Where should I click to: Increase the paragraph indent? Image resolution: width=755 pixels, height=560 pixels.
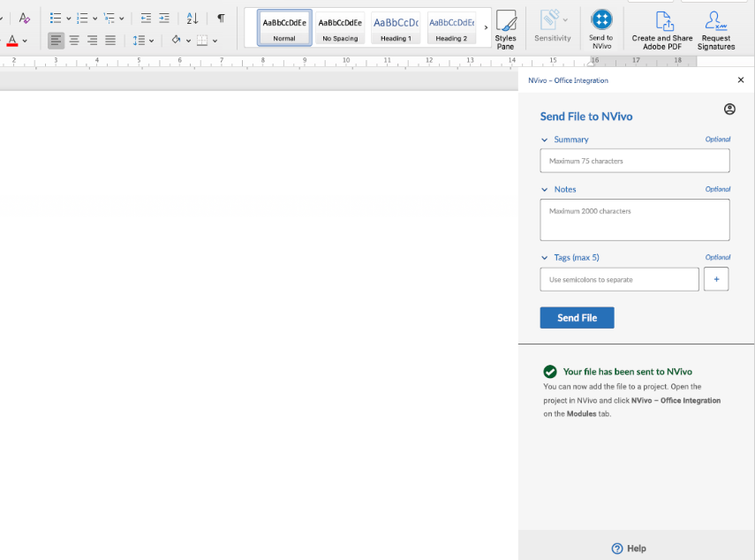click(x=164, y=18)
